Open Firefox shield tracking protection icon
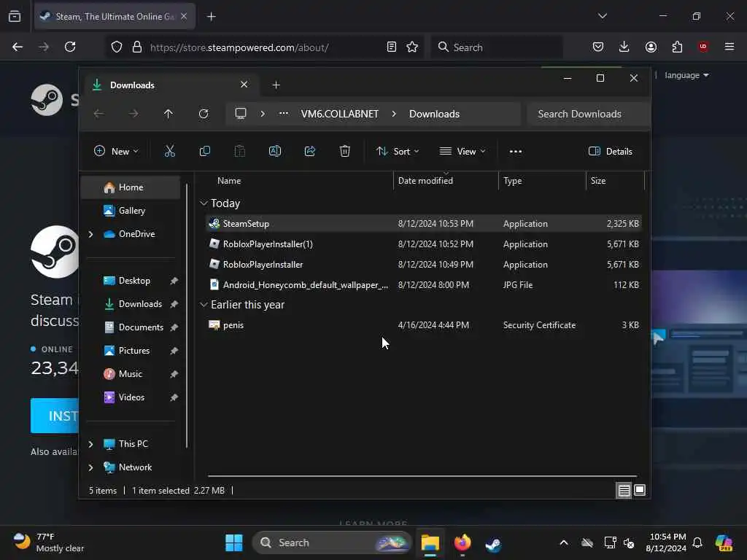747x560 pixels. click(117, 47)
